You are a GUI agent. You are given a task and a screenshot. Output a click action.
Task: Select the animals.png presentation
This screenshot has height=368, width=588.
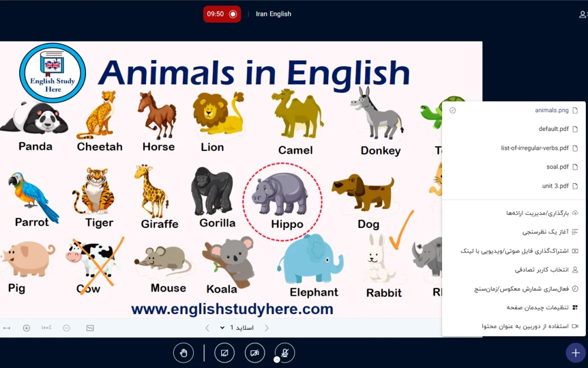514,110
